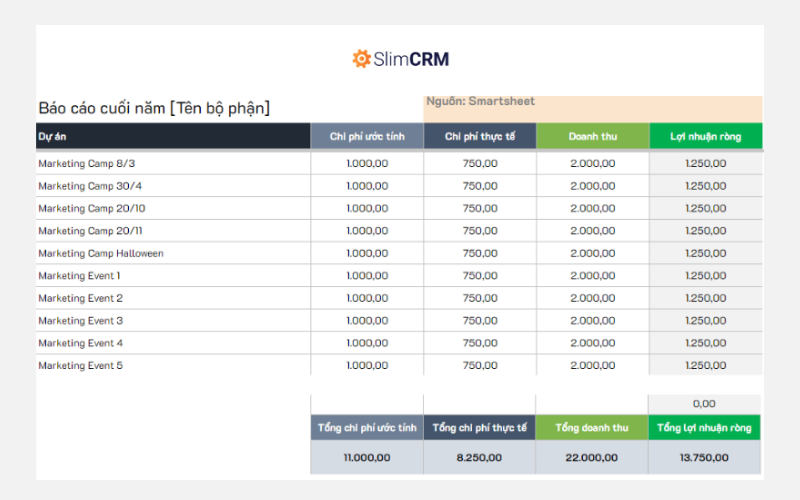Click the 'Tổng chi phí thực tế' label
The height and width of the screenshot is (500, 800).
click(480, 428)
